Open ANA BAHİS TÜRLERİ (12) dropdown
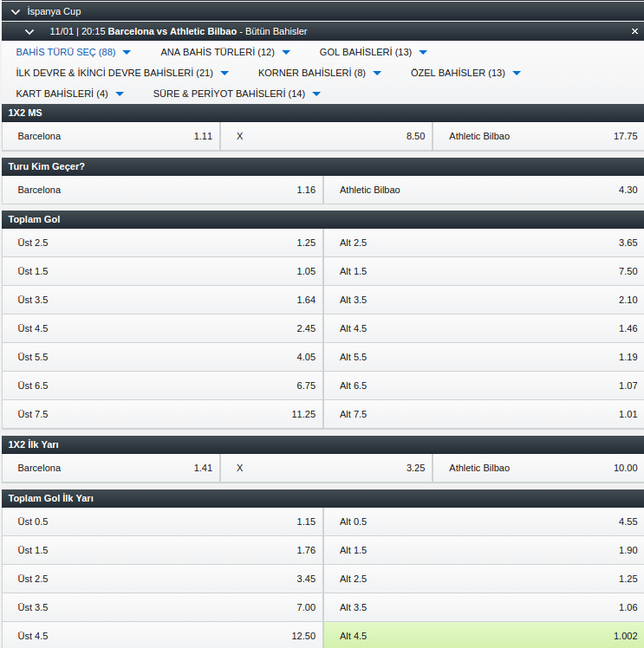 (x=225, y=52)
